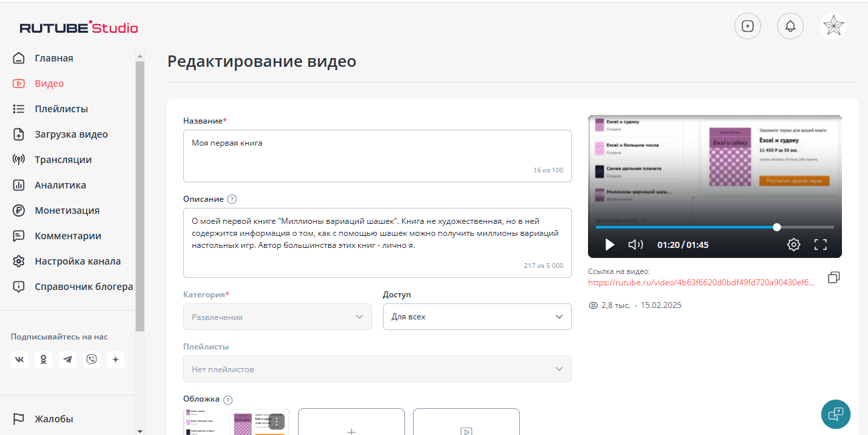
Task: Click the add video icon in header
Action: pyautogui.click(x=748, y=26)
